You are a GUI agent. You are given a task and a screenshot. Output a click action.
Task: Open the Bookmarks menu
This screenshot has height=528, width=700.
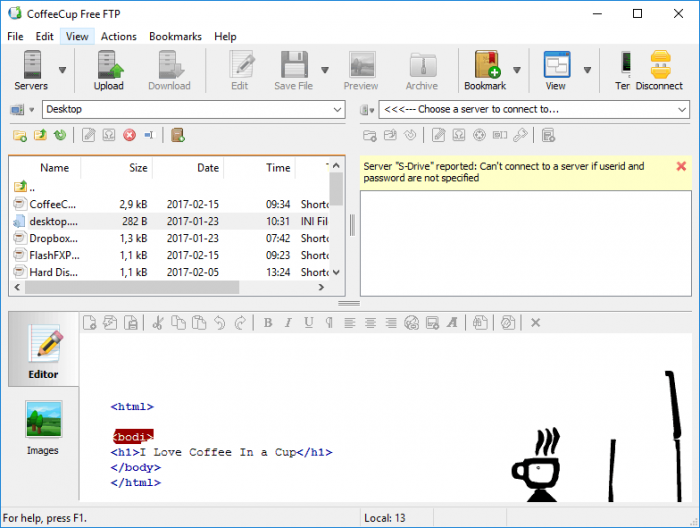click(x=175, y=37)
